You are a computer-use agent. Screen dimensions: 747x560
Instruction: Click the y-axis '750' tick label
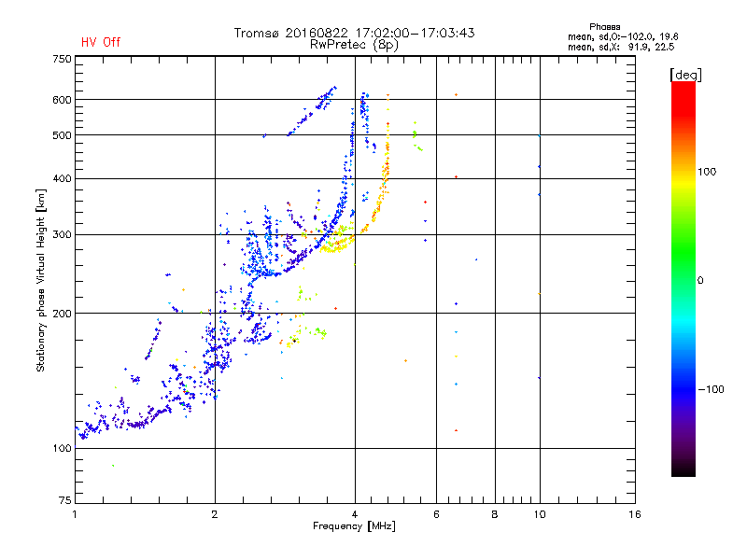coord(62,59)
